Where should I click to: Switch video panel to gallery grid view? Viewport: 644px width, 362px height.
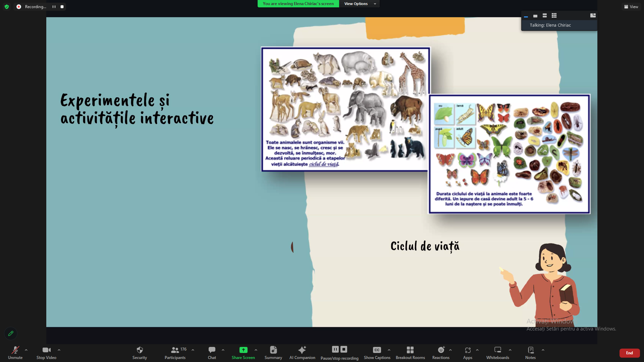(x=554, y=15)
